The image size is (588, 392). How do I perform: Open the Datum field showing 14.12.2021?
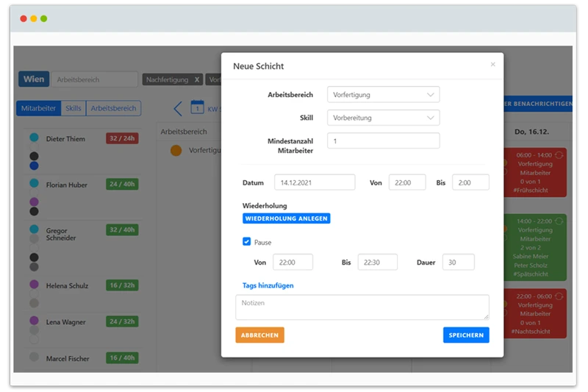pyautogui.click(x=315, y=182)
